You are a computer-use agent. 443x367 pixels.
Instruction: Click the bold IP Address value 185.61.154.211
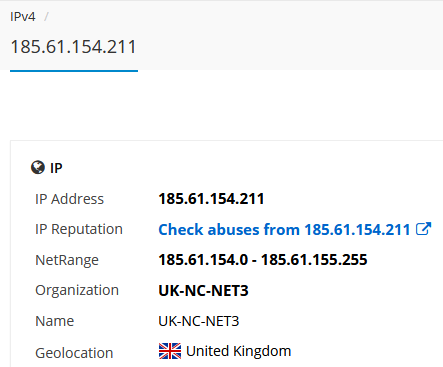[x=211, y=199]
